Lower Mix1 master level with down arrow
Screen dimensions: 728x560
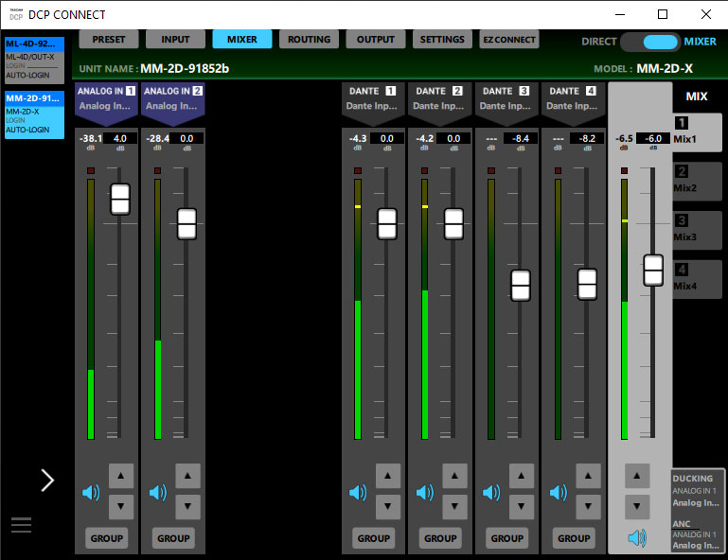click(637, 507)
